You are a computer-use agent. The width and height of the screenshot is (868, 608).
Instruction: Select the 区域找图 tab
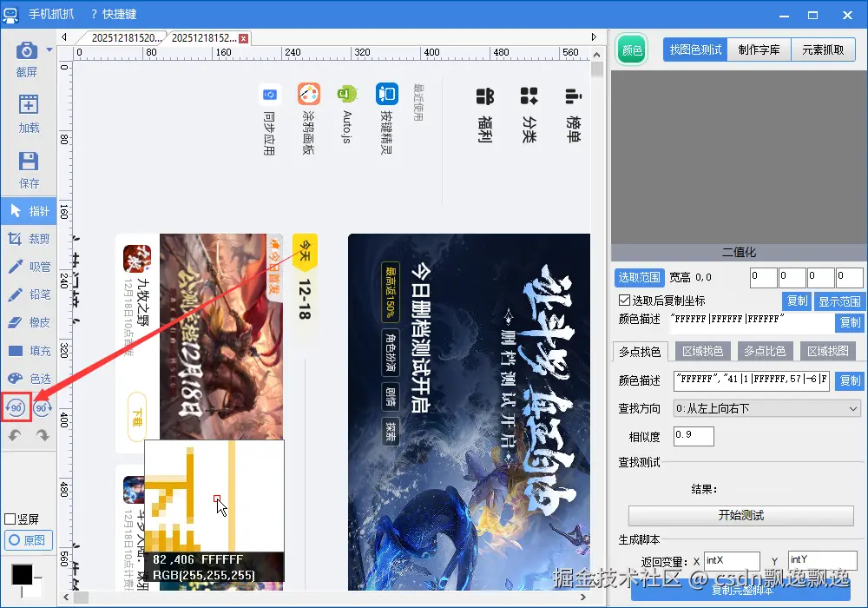(827, 351)
